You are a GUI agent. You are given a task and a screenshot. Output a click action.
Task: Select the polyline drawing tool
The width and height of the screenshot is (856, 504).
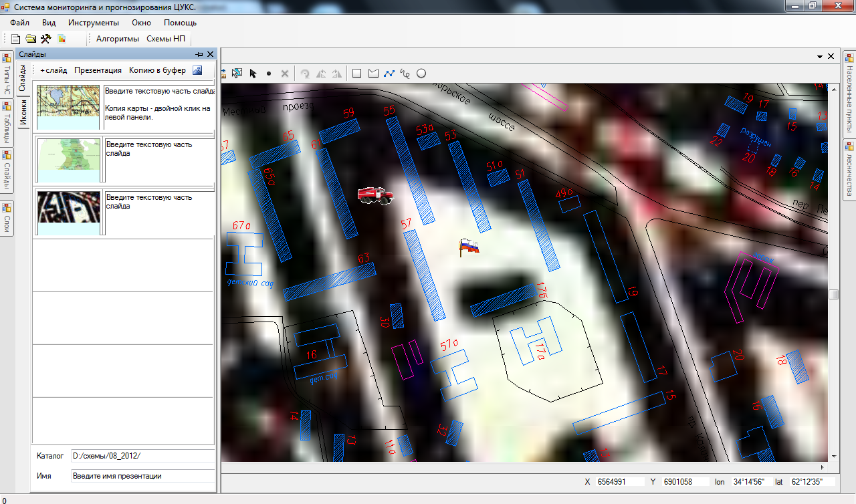389,74
